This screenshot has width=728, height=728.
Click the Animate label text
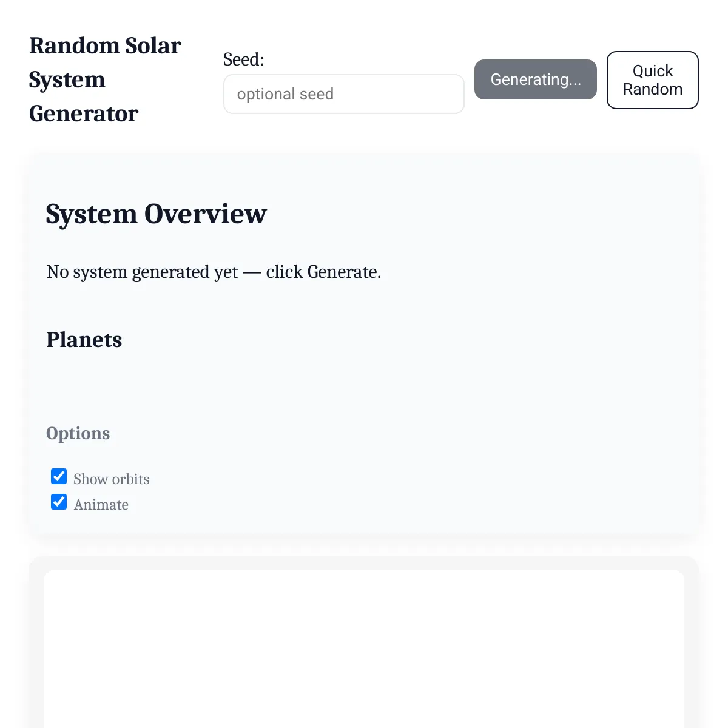(x=101, y=504)
